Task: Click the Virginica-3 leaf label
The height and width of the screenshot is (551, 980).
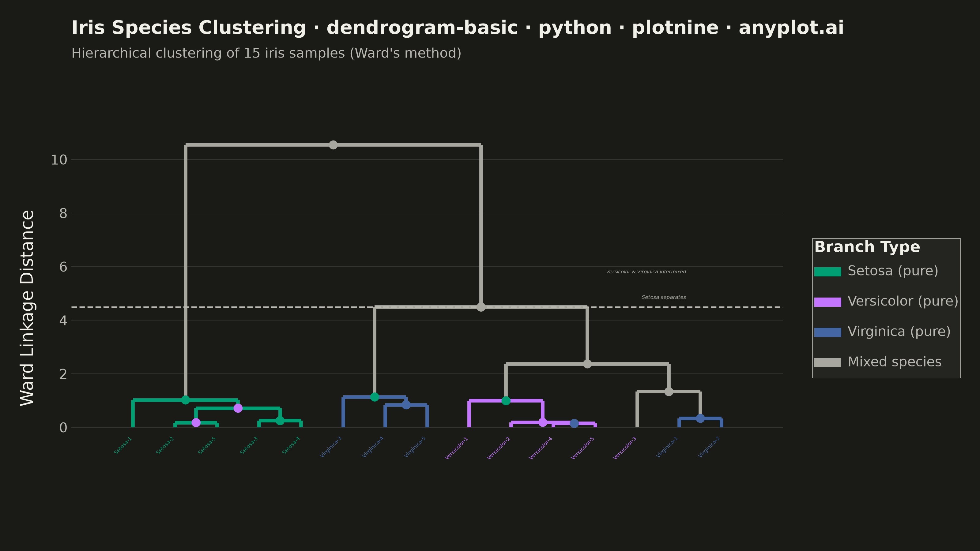Action: (331, 447)
